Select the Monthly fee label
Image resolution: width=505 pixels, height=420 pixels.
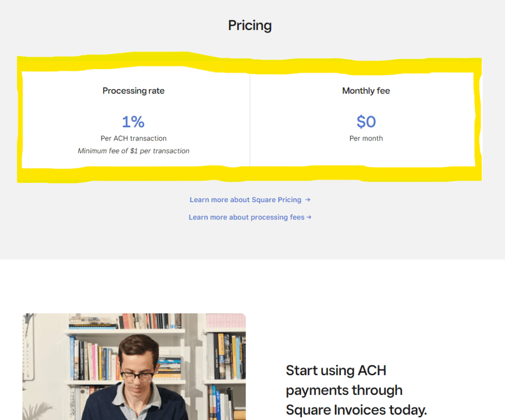click(x=366, y=91)
